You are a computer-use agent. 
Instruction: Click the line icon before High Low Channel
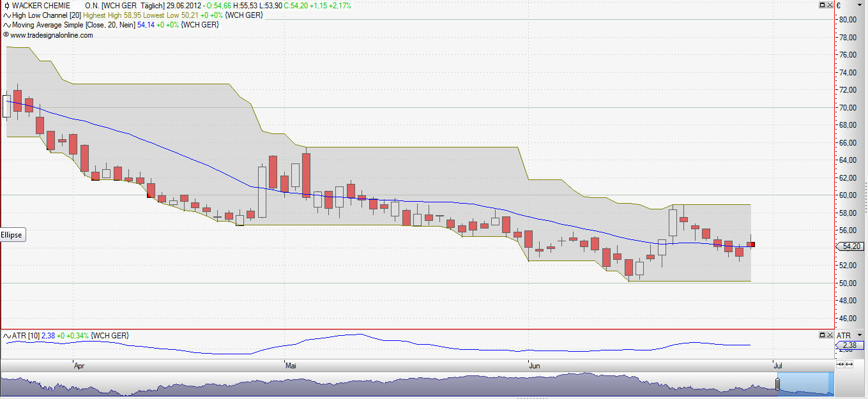click(x=6, y=15)
